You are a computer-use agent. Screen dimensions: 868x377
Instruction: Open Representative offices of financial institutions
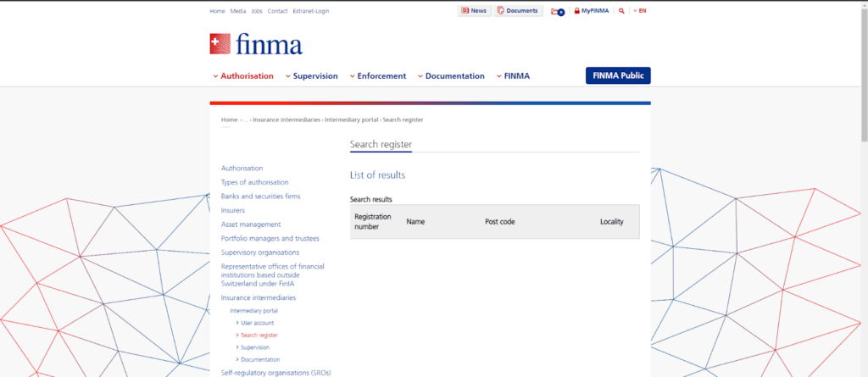coord(272,275)
